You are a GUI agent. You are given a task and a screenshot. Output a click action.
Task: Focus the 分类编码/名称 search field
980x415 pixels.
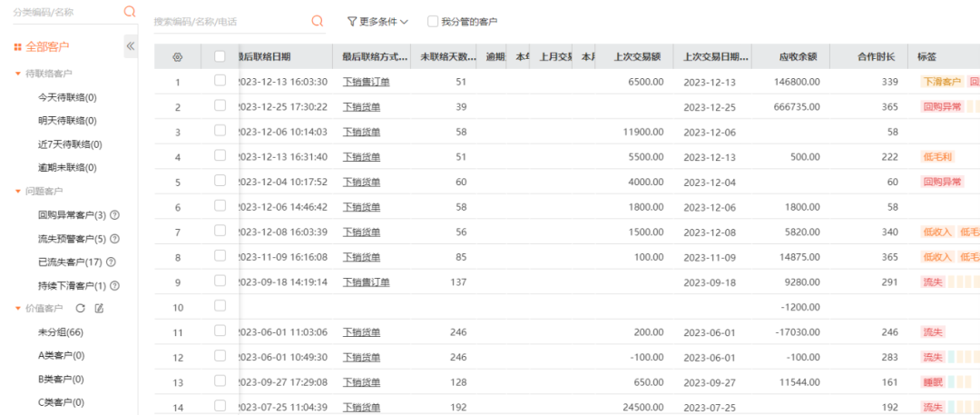tap(66, 11)
